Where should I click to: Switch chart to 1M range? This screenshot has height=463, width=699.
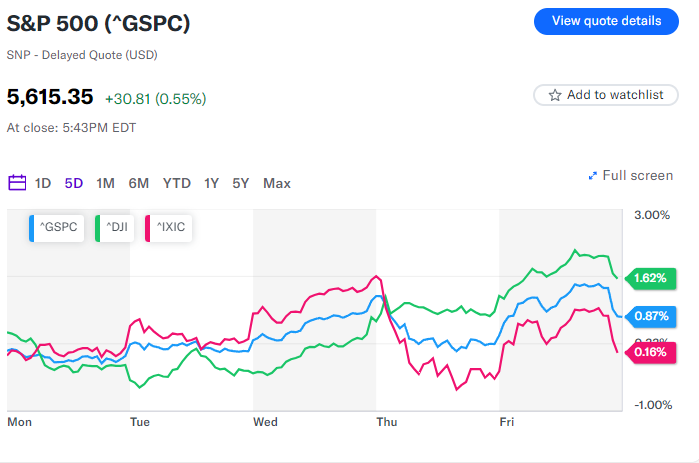click(x=105, y=183)
